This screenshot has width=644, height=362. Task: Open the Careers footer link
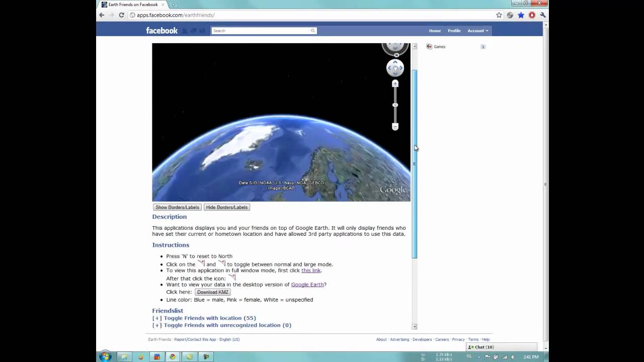pos(442,339)
